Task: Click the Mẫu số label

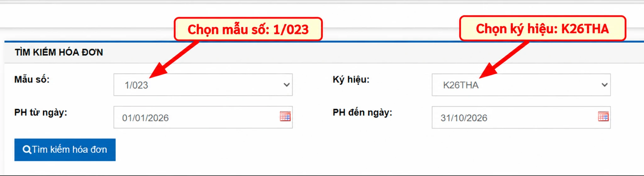Action: coord(32,79)
